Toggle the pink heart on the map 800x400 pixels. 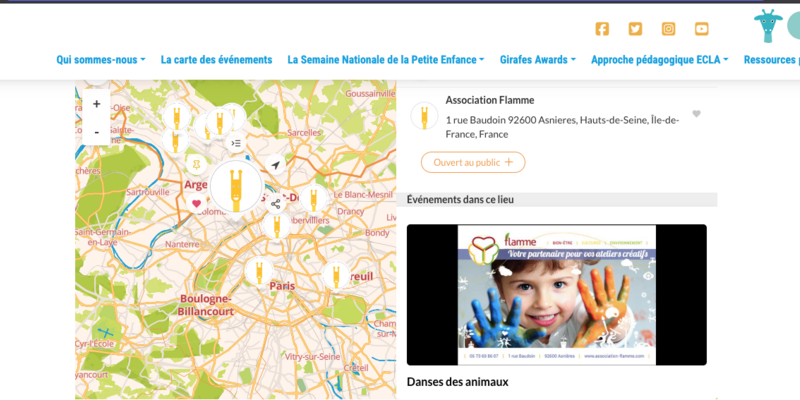tap(197, 204)
